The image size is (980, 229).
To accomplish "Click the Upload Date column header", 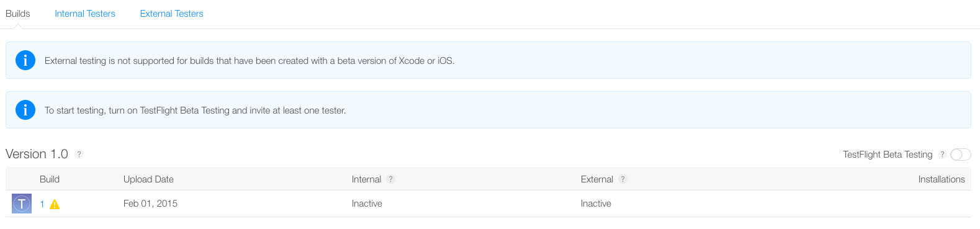I will coord(148,179).
